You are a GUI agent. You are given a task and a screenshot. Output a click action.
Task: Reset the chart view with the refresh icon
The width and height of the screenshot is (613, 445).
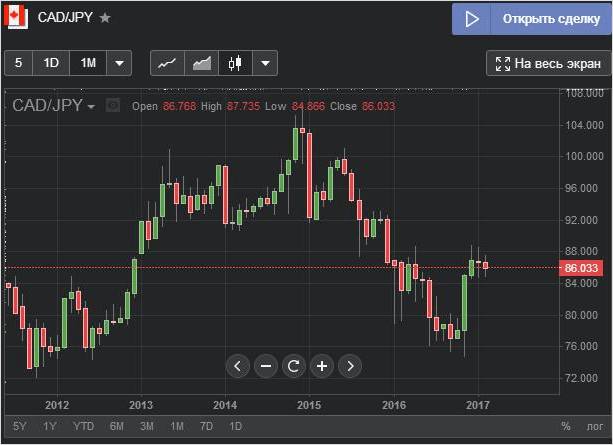point(294,366)
